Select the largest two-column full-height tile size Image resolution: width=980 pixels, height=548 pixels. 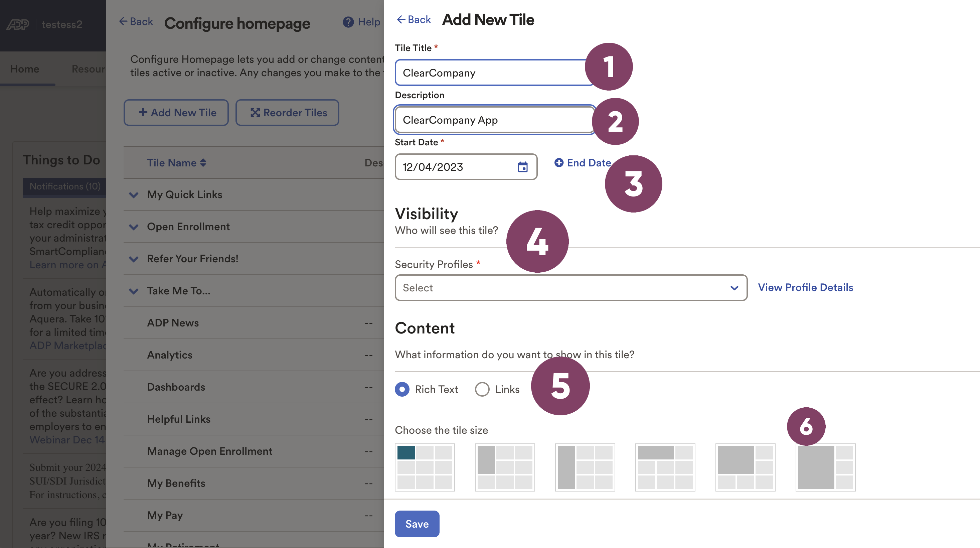[826, 467]
